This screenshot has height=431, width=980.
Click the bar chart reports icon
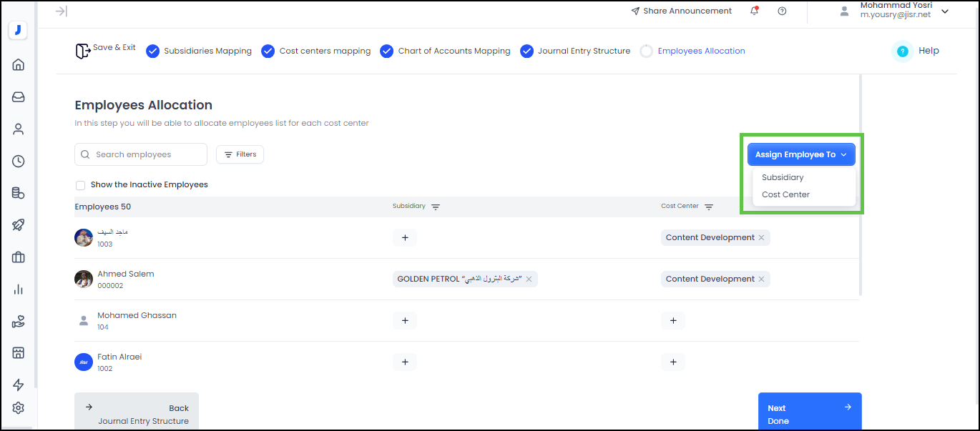19,289
